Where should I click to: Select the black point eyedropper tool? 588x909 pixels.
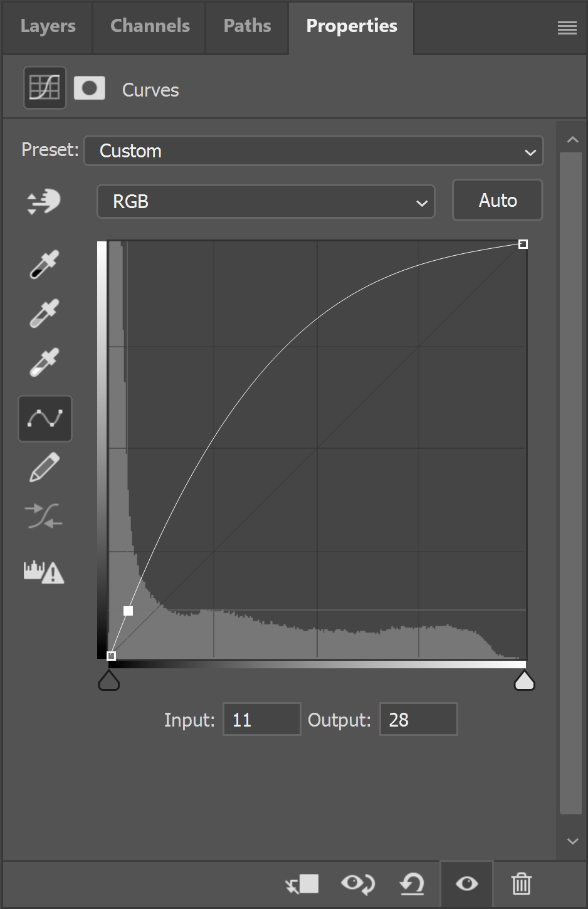click(x=43, y=265)
